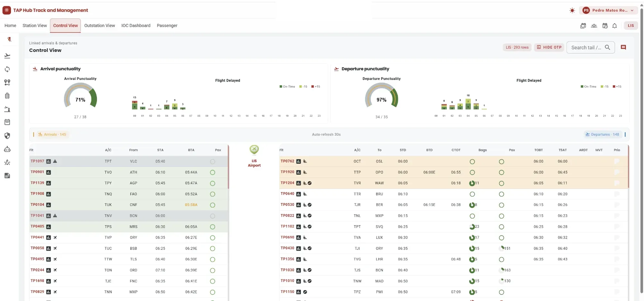Open the robot assistant sidebar icon
This screenshot has height=301, width=644.
7,149
